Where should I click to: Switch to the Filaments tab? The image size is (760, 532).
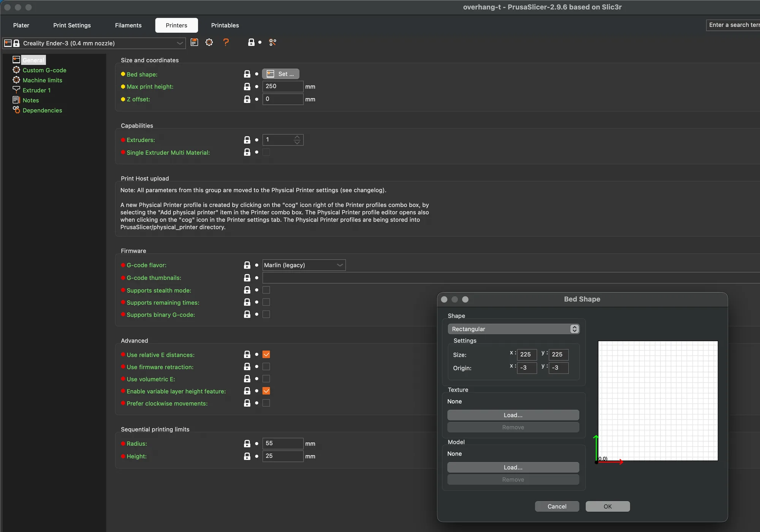point(128,25)
